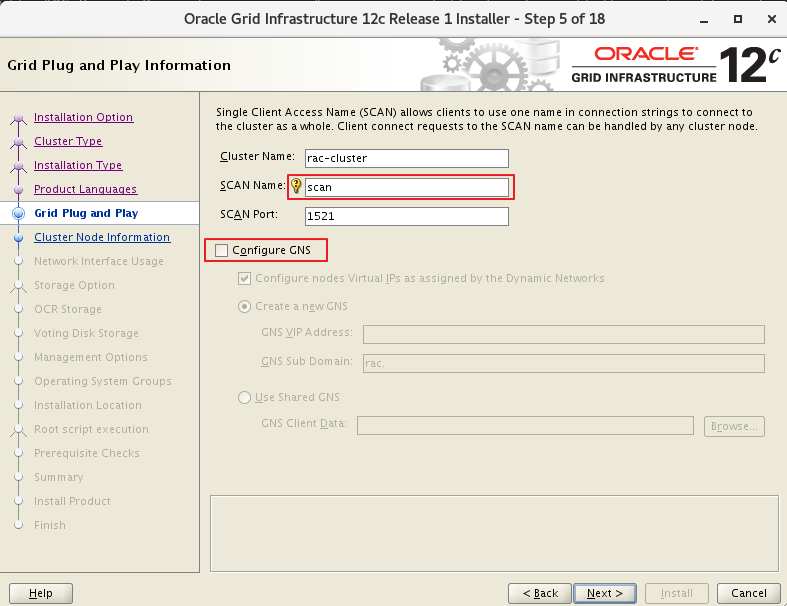Click the SCAN Port field showing 1521
Viewport: 787px width, 606px height.
(x=407, y=216)
